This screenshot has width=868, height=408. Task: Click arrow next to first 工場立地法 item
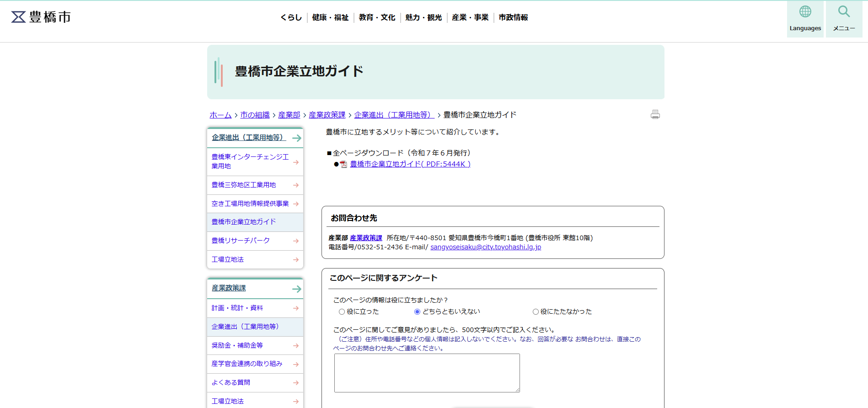(296, 260)
